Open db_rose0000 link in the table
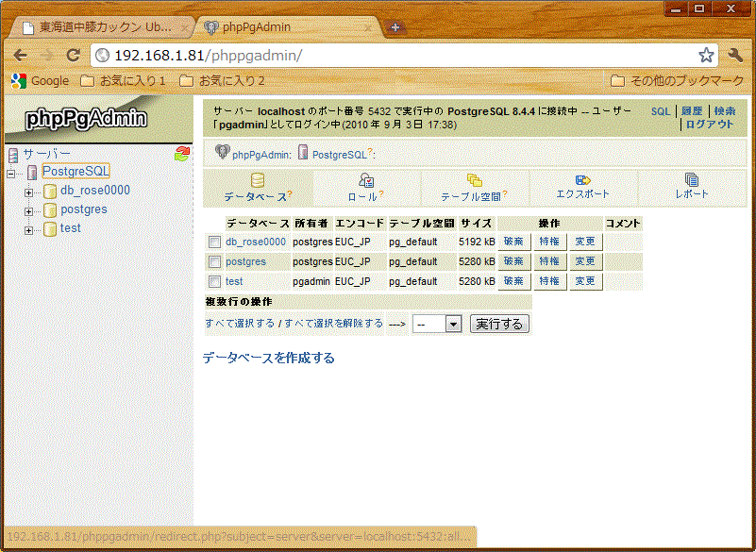 point(256,242)
